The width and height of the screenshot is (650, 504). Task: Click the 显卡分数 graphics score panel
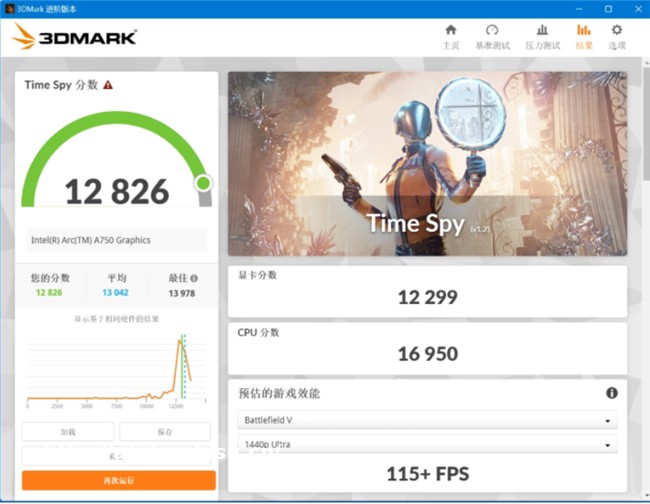click(427, 288)
